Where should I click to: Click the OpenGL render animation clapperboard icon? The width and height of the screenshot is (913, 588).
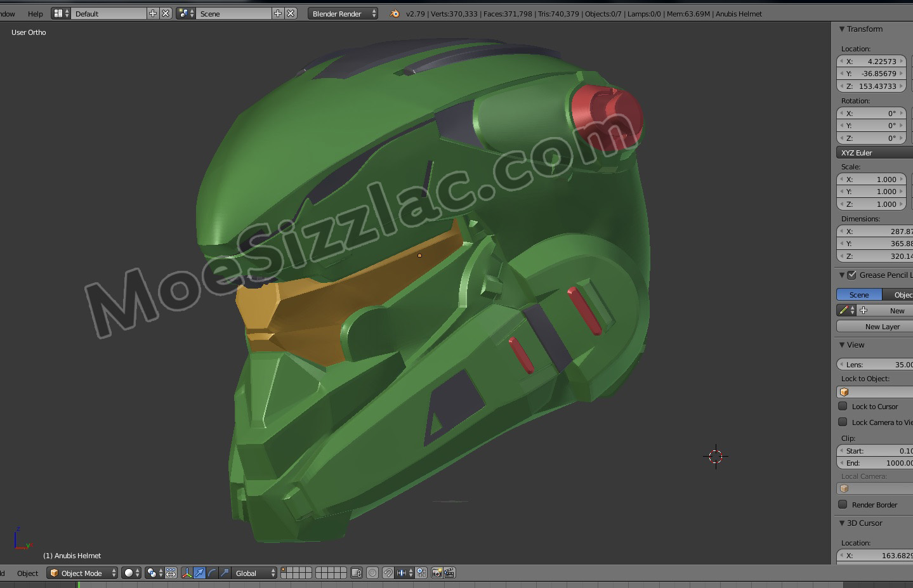coord(449,573)
